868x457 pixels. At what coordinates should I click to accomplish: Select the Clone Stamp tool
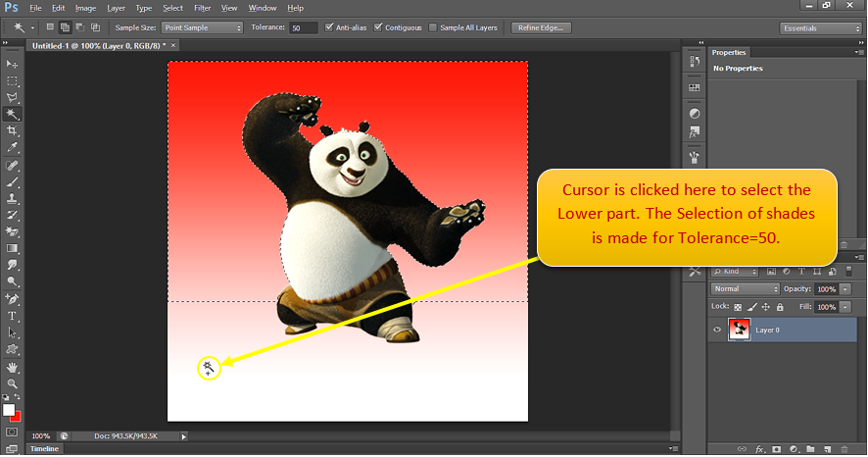pyautogui.click(x=12, y=198)
